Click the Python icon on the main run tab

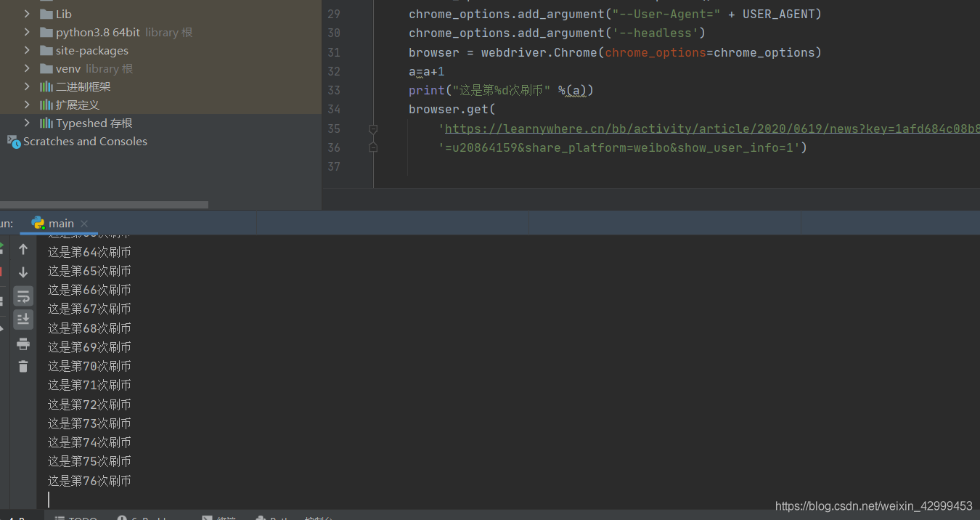(x=38, y=223)
